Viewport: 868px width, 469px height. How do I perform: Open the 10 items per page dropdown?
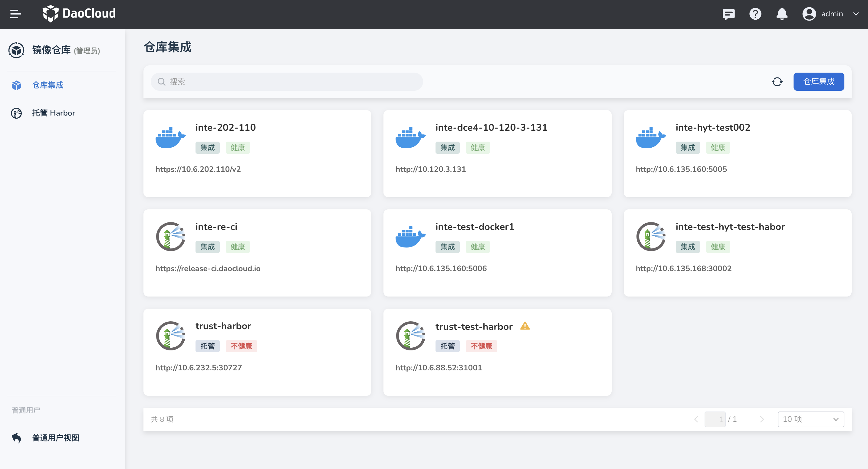pos(810,419)
